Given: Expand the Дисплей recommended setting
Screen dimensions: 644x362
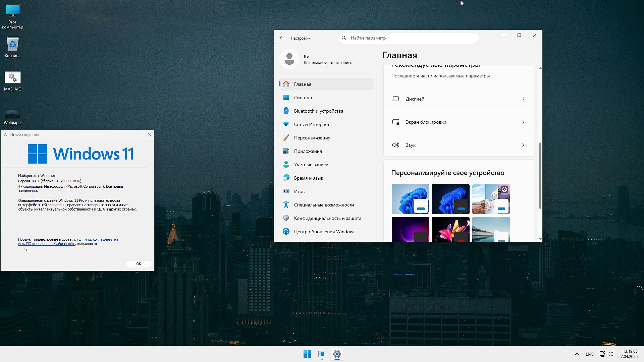Looking at the screenshot, I should click(458, 99).
